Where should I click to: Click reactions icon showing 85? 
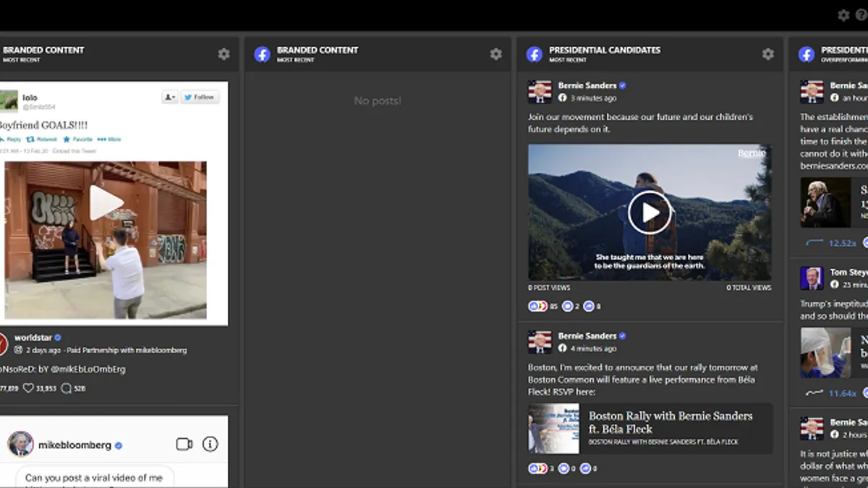pyautogui.click(x=537, y=307)
